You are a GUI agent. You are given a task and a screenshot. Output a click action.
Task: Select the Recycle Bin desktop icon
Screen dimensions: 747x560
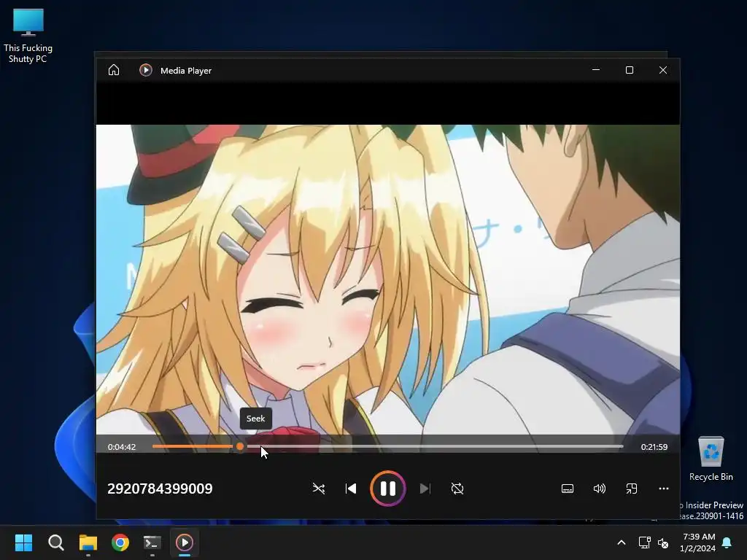coord(711,459)
